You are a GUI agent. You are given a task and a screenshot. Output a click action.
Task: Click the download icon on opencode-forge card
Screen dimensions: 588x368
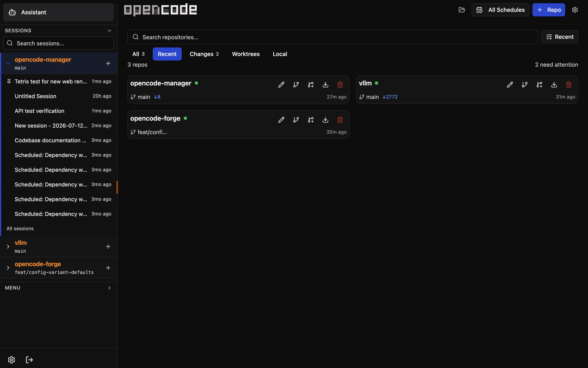(x=325, y=120)
